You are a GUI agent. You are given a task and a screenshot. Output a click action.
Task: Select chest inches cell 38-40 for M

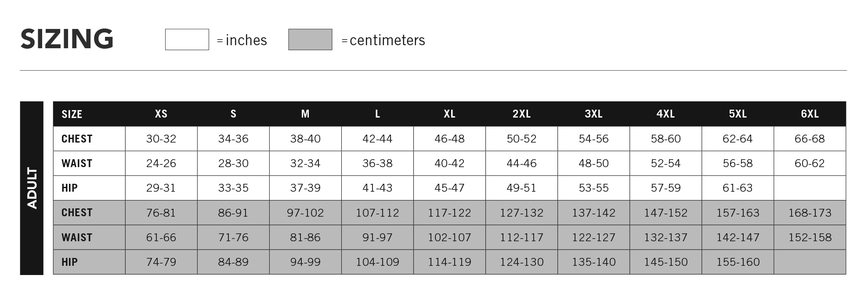click(x=305, y=139)
